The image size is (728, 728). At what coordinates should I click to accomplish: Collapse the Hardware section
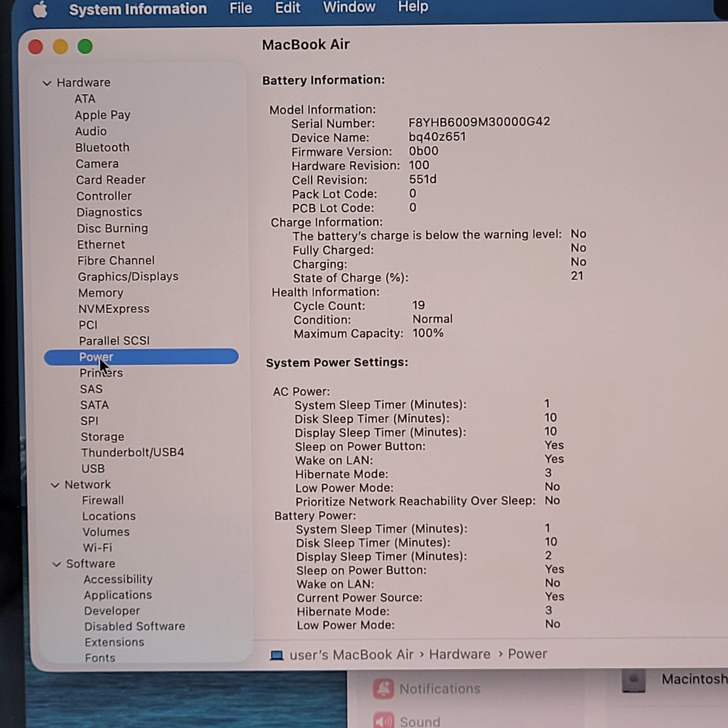click(x=47, y=83)
